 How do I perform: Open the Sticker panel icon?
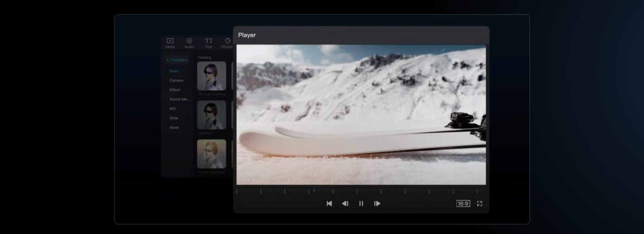227,43
